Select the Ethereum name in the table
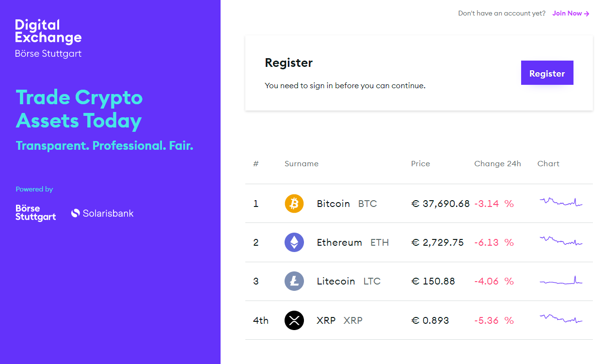The height and width of the screenshot is (364, 605). 339,242
